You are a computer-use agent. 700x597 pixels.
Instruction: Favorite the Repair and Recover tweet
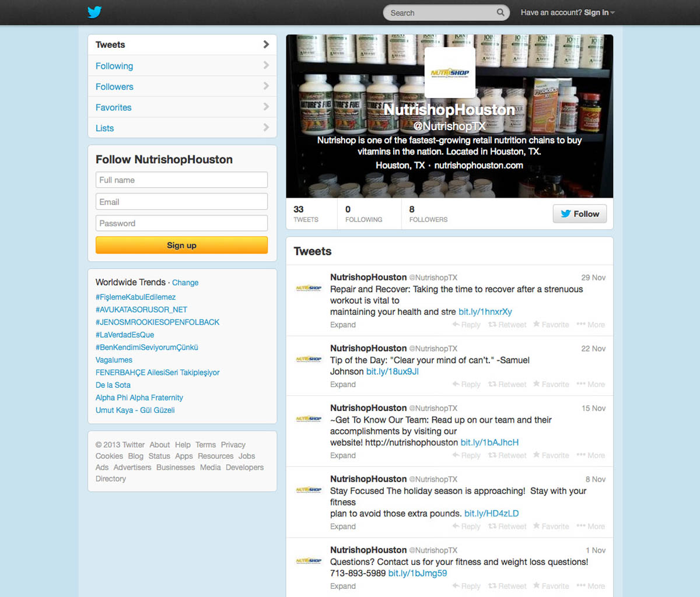551,325
